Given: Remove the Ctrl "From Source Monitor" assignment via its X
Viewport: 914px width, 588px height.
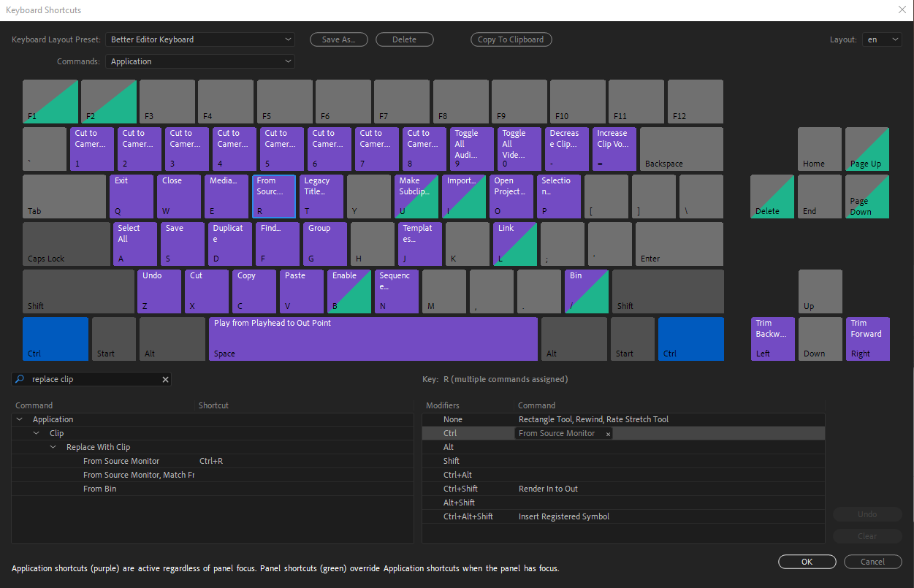Looking at the screenshot, I should [x=607, y=433].
